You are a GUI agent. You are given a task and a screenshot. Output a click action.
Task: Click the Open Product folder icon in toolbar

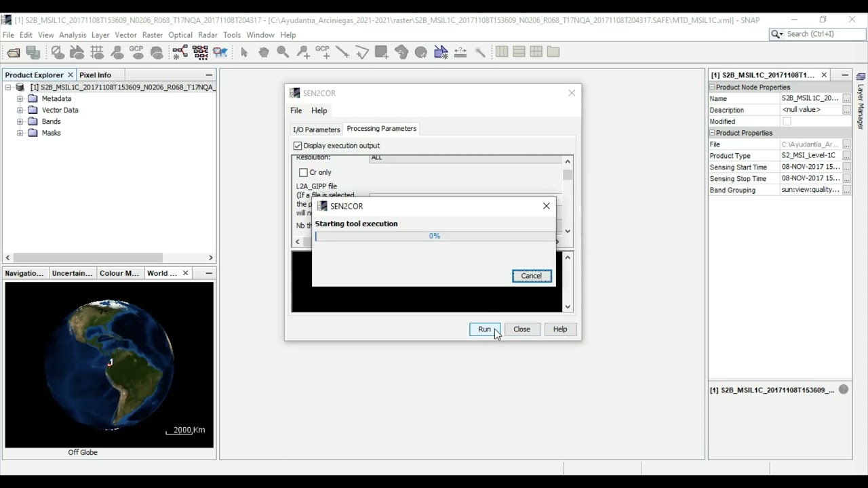coord(14,52)
